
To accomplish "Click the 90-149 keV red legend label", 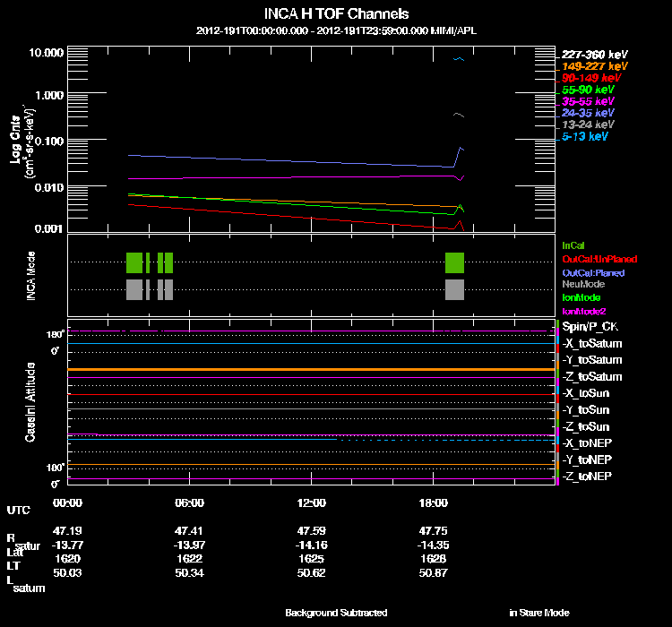I will 592,78.
